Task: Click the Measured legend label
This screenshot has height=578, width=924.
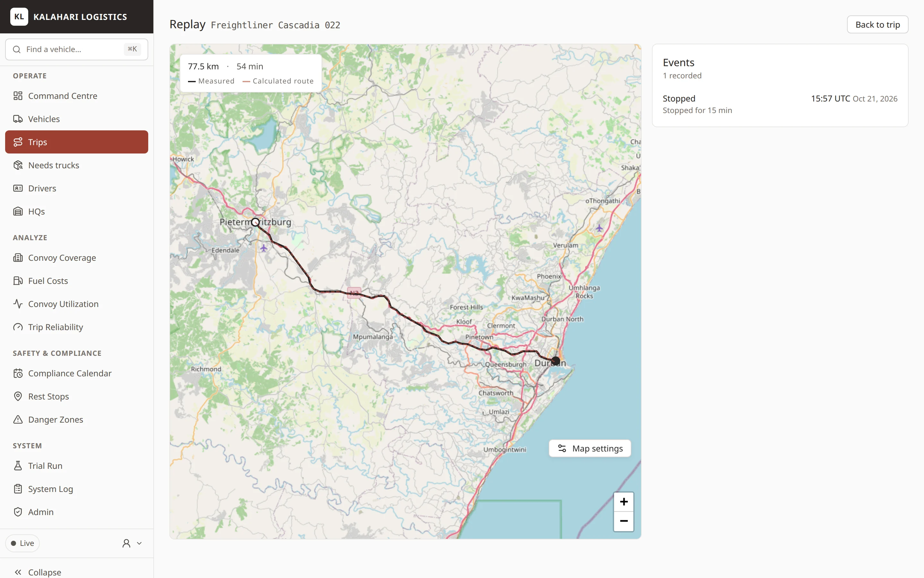Action: 216,81
